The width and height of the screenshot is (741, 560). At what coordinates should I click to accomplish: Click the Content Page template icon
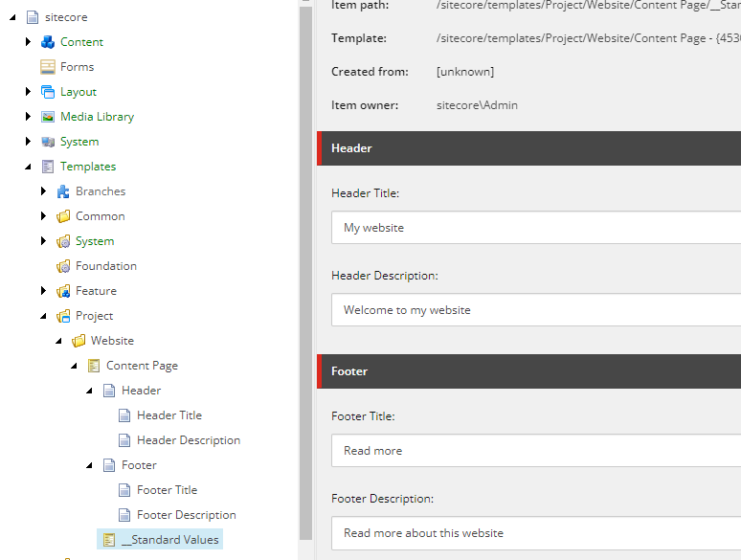pyautogui.click(x=94, y=366)
